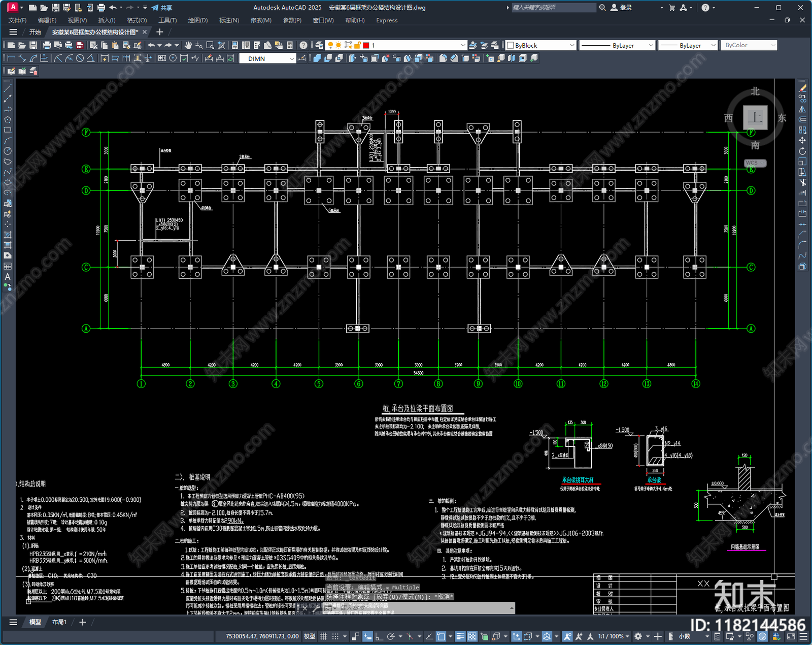This screenshot has height=645, width=812.
Task: Click the DWF export icon
Action: [x=80, y=45]
